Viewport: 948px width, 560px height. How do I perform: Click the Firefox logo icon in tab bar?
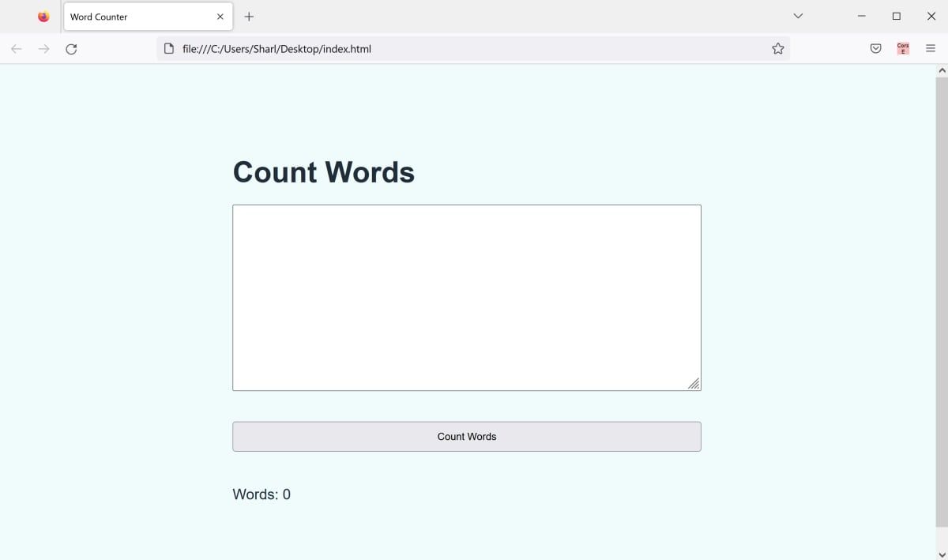pyautogui.click(x=43, y=17)
